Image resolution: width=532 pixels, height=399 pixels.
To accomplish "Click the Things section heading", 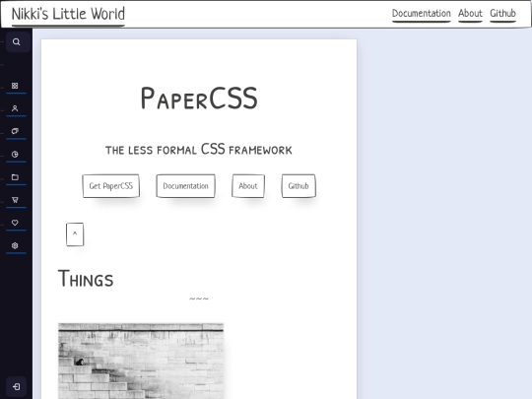I will tap(86, 279).
